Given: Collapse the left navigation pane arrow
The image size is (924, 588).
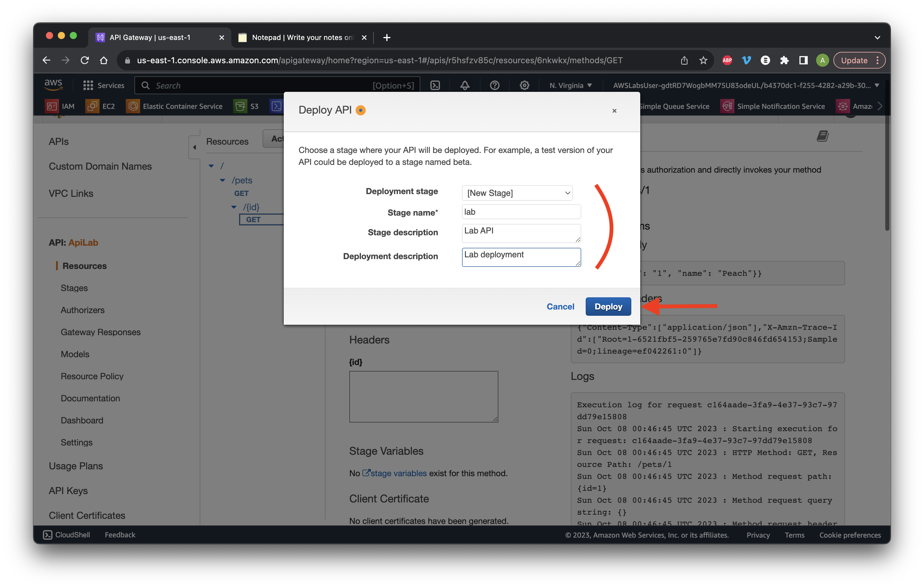Looking at the screenshot, I should click(x=195, y=147).
